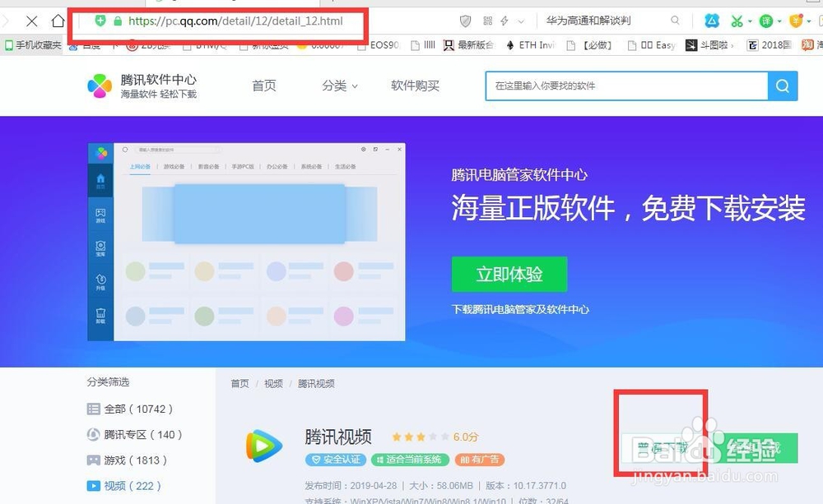Go to the browser home page
The width and height of the screenshot is (823, 504).
tap(58, 21)
